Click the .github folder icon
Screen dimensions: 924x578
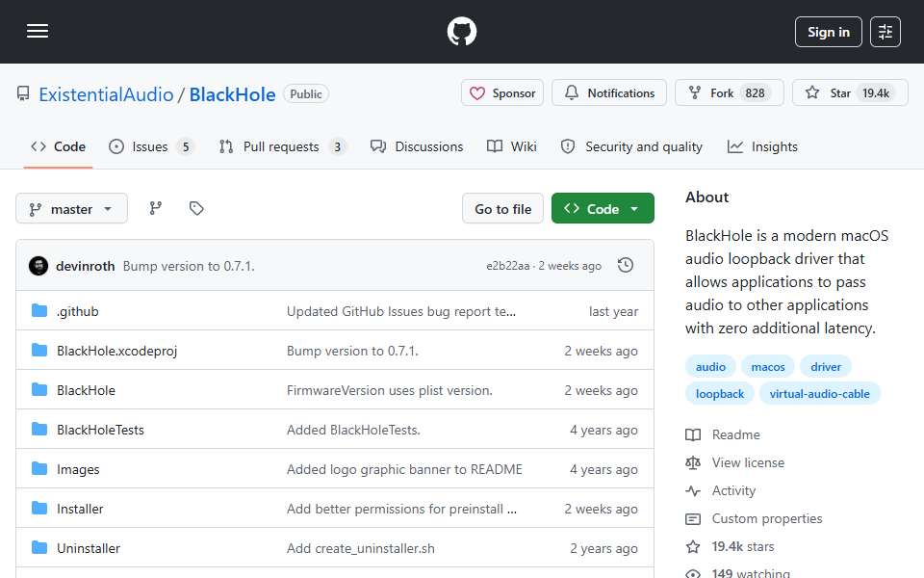coord(39,311)
